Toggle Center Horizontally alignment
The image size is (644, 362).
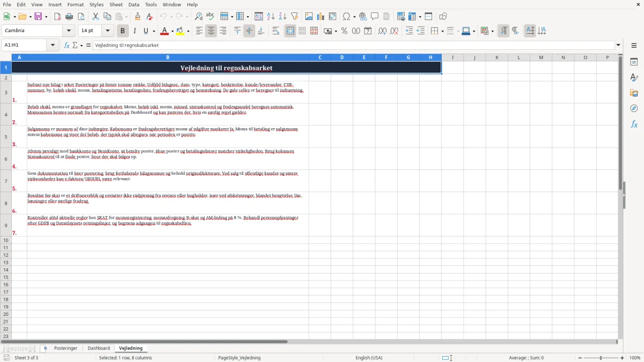point(211,31)
